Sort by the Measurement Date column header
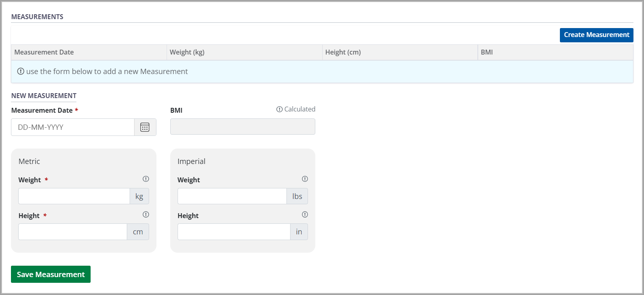The image size is (644, 295). coord(44,52)
